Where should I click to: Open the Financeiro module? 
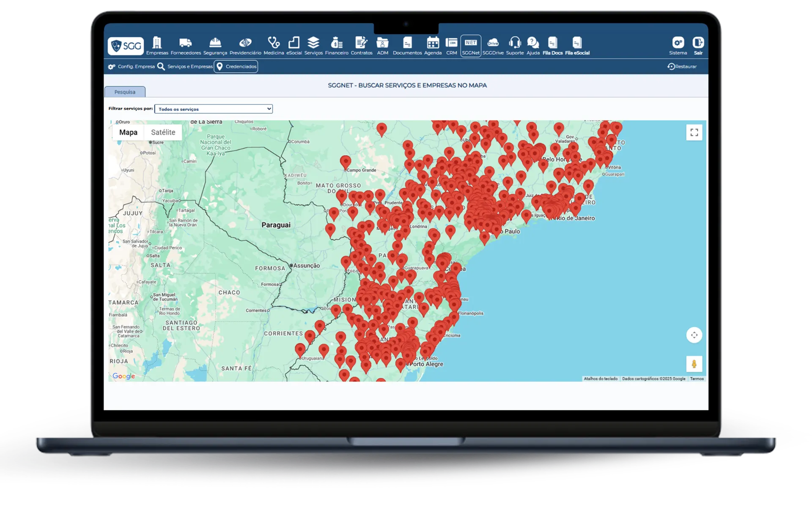tap(337, 46)
